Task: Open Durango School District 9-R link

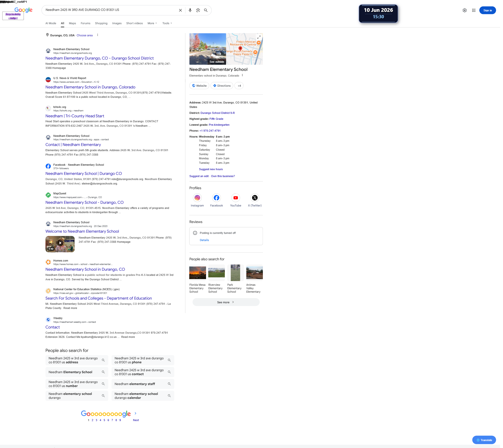Action: click(x=218, y=113)
